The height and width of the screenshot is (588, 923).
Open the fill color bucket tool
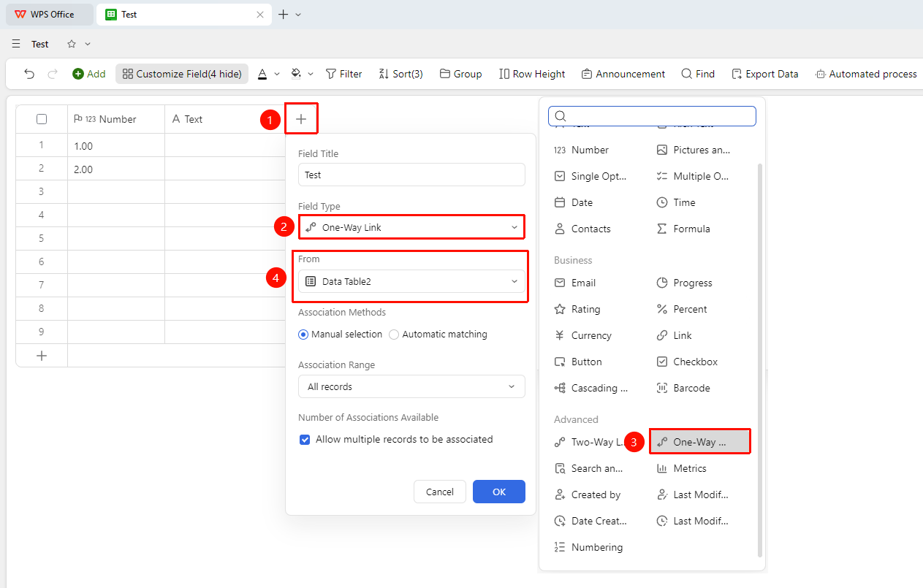point(296,74)
